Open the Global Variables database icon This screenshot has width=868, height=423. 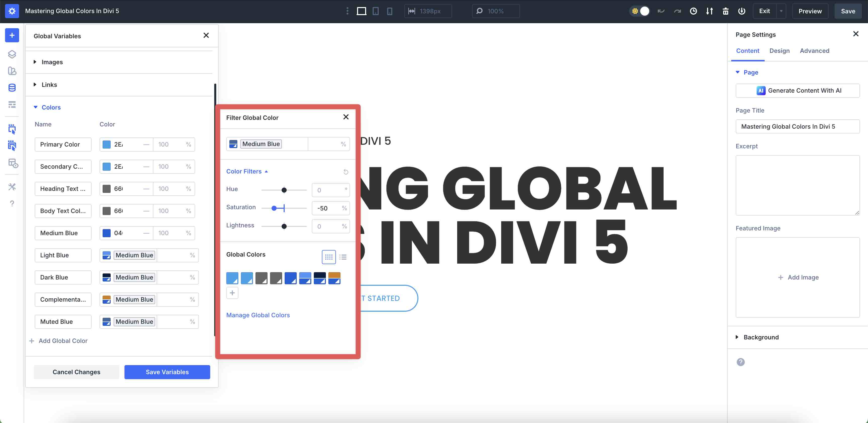pos(12,88)
